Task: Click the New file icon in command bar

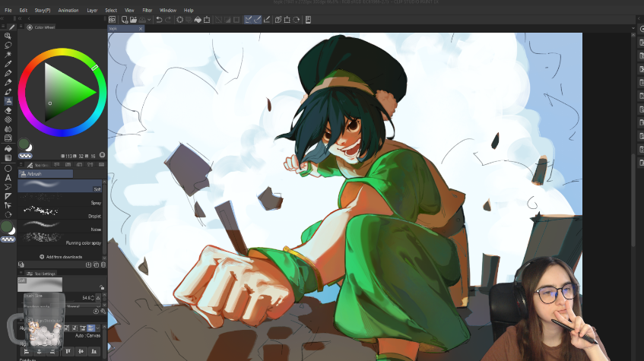Action: tap(125, 20)
